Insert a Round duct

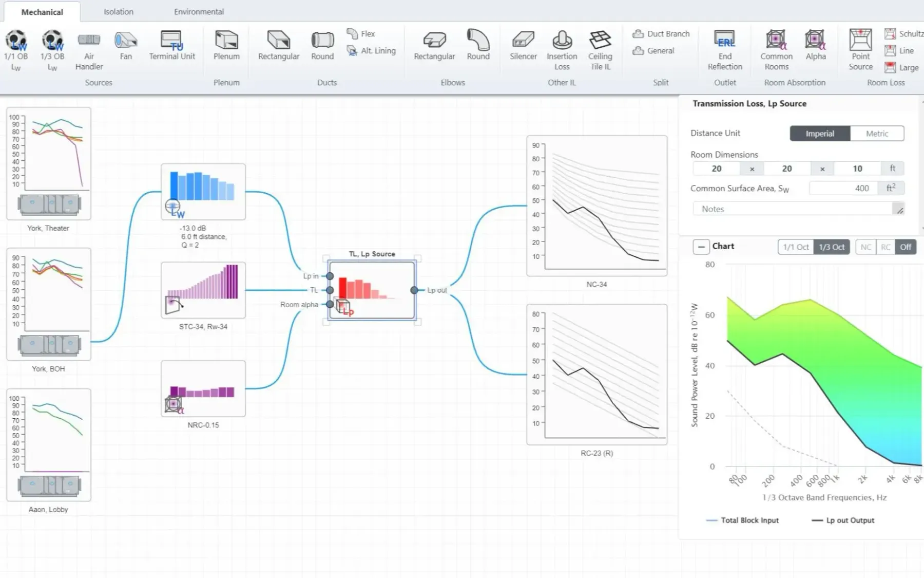point(322,46)
